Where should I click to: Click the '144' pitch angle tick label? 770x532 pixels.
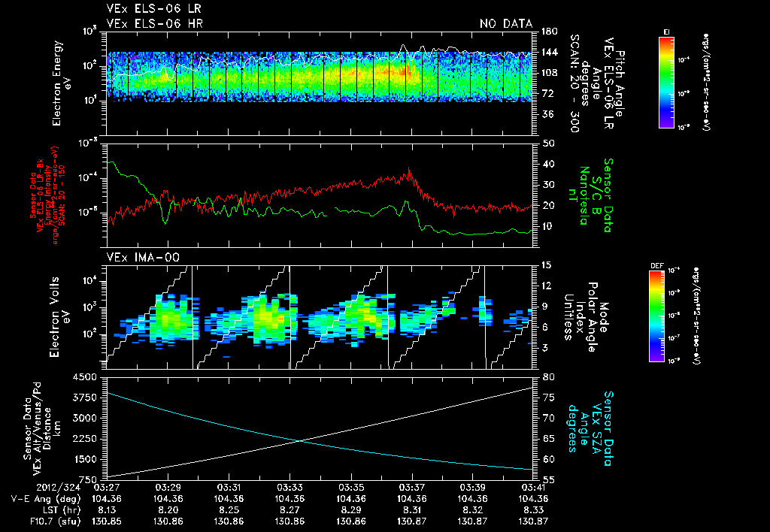pyautogui.click(x=550, y=52)
